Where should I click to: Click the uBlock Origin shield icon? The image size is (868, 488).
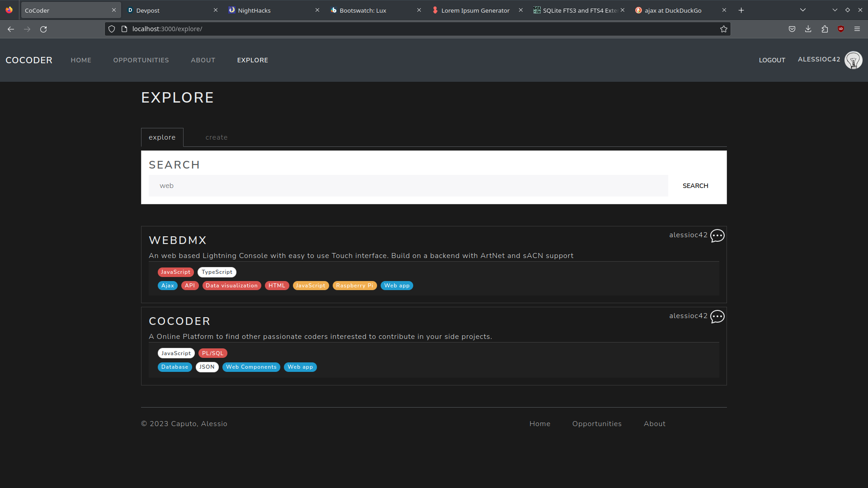pos(841,29)
